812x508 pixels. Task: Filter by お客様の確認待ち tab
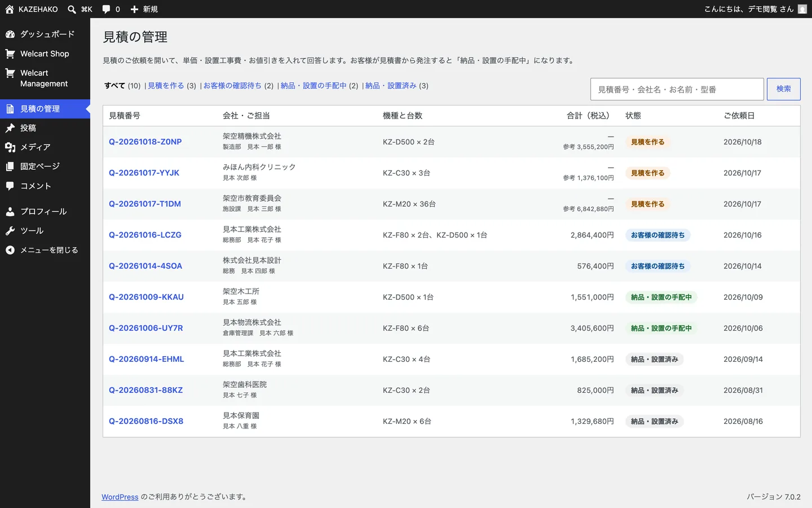[x=232, y=86]
